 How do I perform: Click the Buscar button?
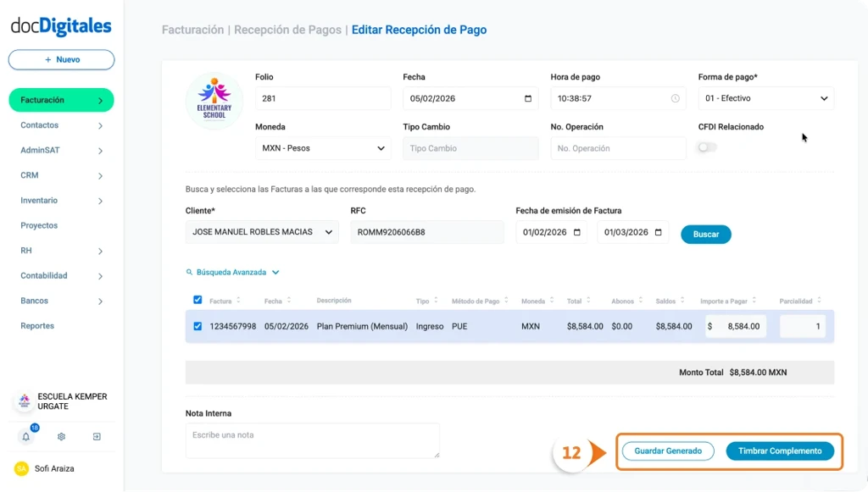(705, 234)
